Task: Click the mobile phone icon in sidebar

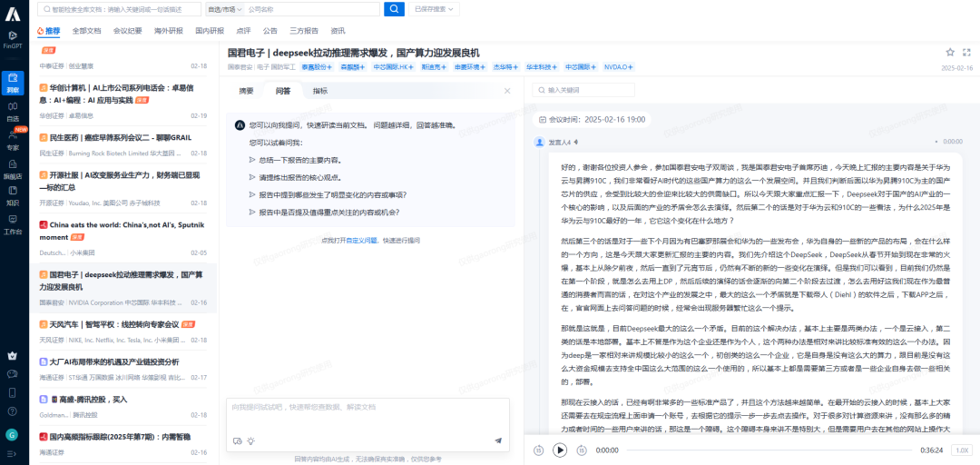Action: [x=12, y=392]
